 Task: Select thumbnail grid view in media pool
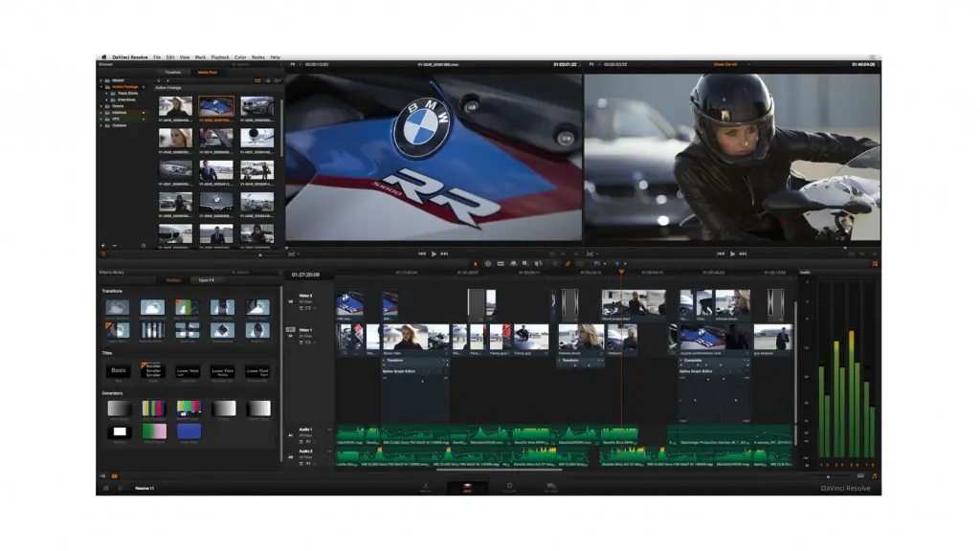(x=257, y=80)
